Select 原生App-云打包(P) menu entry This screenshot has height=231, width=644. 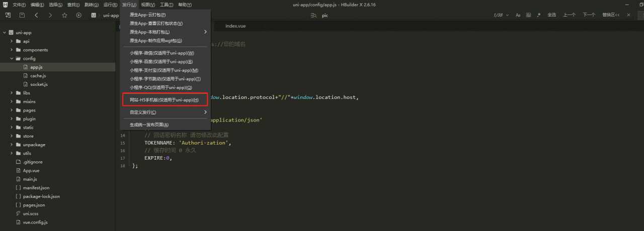(x=165, y=15)
